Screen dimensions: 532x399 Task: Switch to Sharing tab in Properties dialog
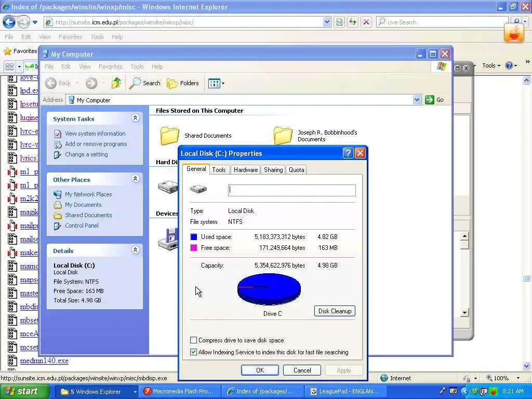pyautogui.click(x=273, y=170)
